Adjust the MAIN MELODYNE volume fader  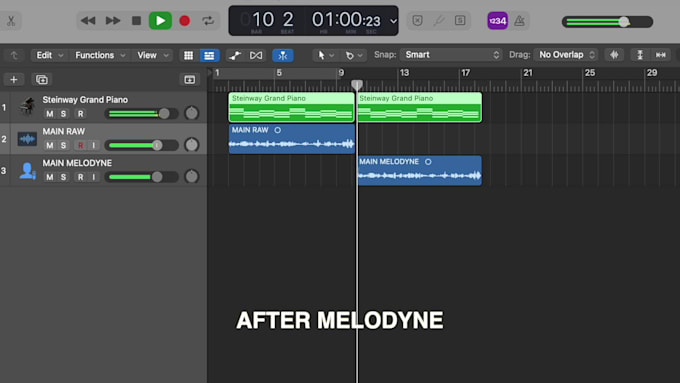click(157, 177)
